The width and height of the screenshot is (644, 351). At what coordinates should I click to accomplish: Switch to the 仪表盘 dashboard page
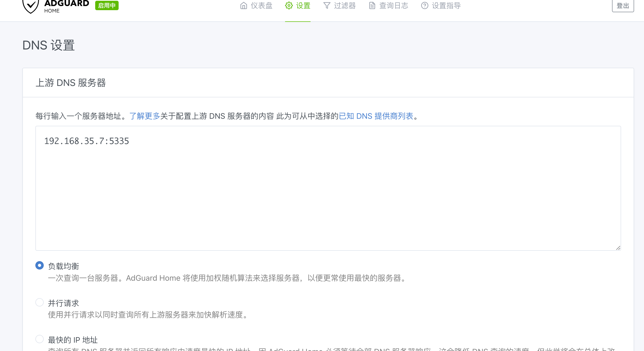[261, 5]
